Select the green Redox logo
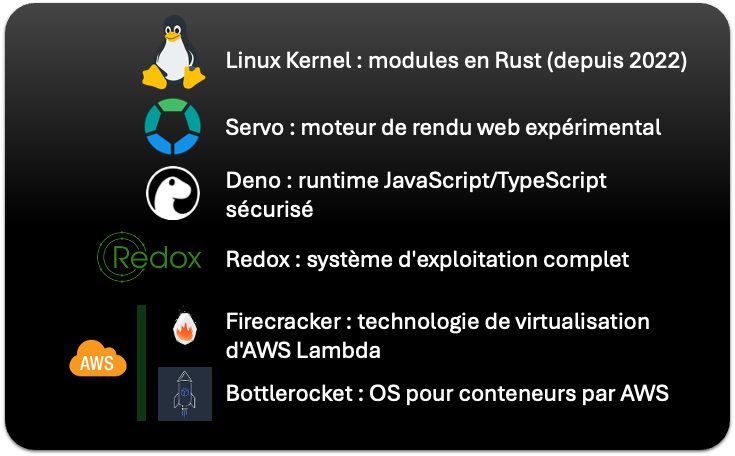This screenshot has width=735, height=456. (150, 257)
